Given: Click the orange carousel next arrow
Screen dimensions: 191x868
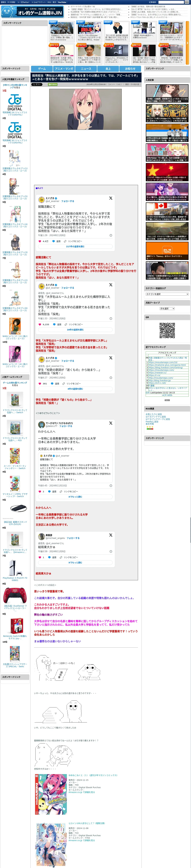Looking at the screenshot, I should click(187, 43).
